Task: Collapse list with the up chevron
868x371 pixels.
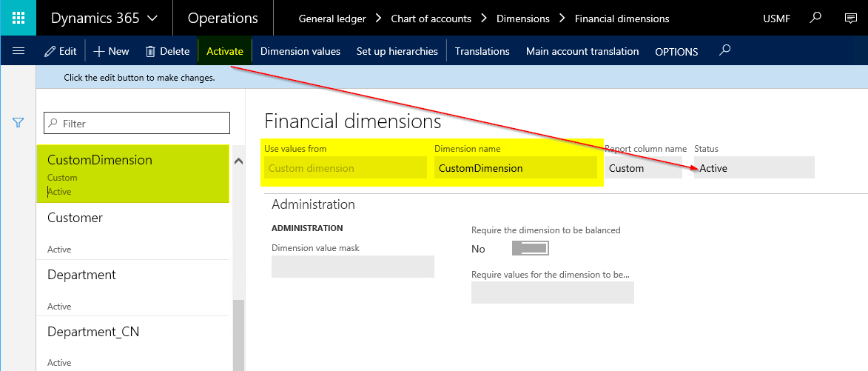Action: [238, 161]
